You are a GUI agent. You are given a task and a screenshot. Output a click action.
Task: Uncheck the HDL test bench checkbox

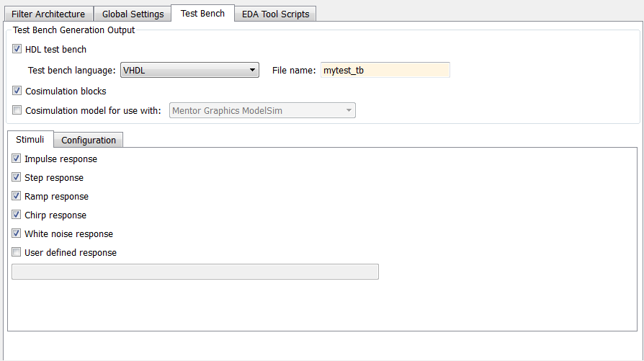click(x=17, y=50)
